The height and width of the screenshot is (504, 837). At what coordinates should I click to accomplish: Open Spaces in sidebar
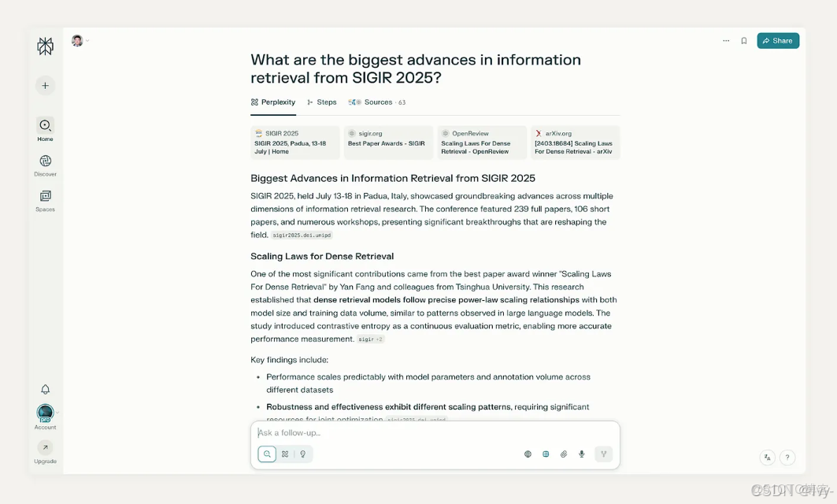[46, 201]
